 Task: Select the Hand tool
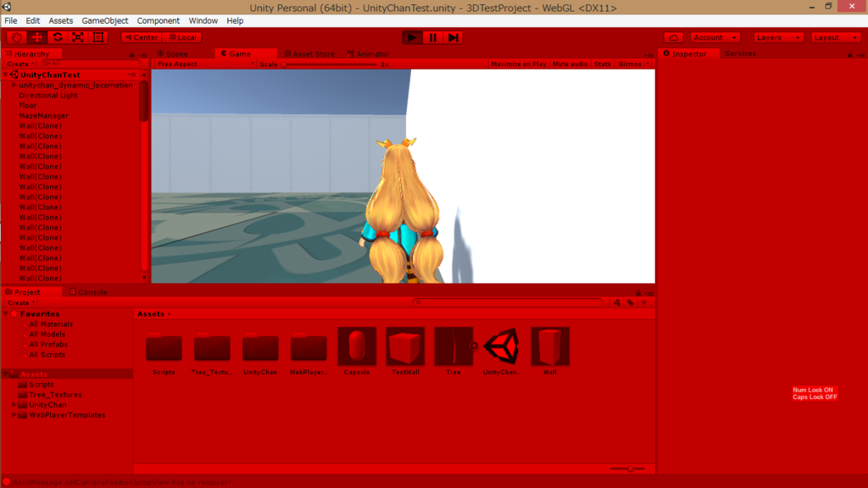[x=17, y=37]
